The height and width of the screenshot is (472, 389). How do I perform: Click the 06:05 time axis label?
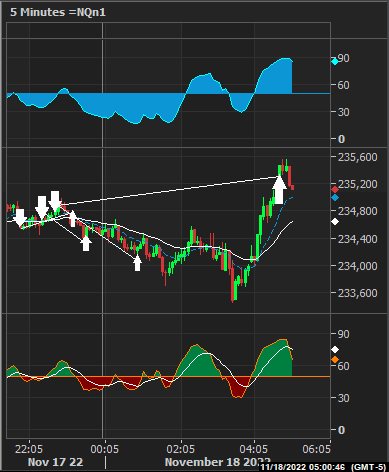tap(317, 449)
